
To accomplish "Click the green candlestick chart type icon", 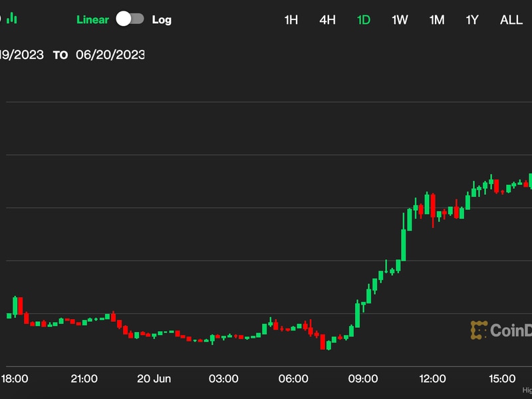I will click(11, 19).
